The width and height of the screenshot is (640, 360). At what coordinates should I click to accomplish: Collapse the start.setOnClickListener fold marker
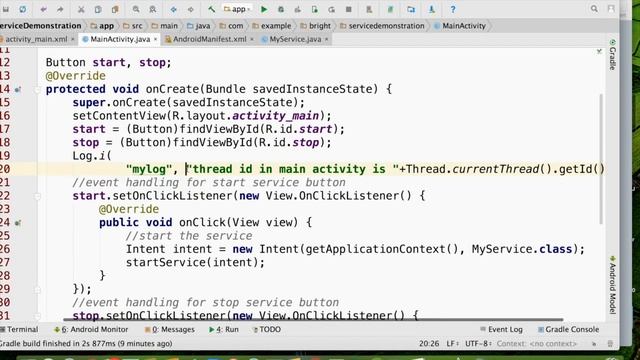[37, 196]
